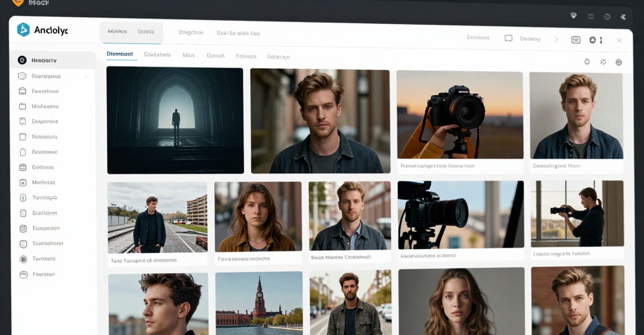
Task: Open the dark tunnel silhouette photo
Action: (175, 120)
